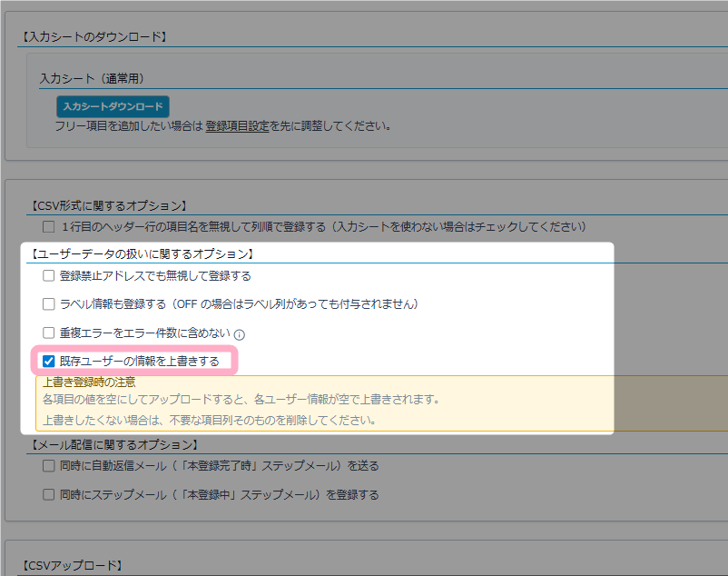
Task: Open the 登録項目設定 link
Action: tap(237, 126)
